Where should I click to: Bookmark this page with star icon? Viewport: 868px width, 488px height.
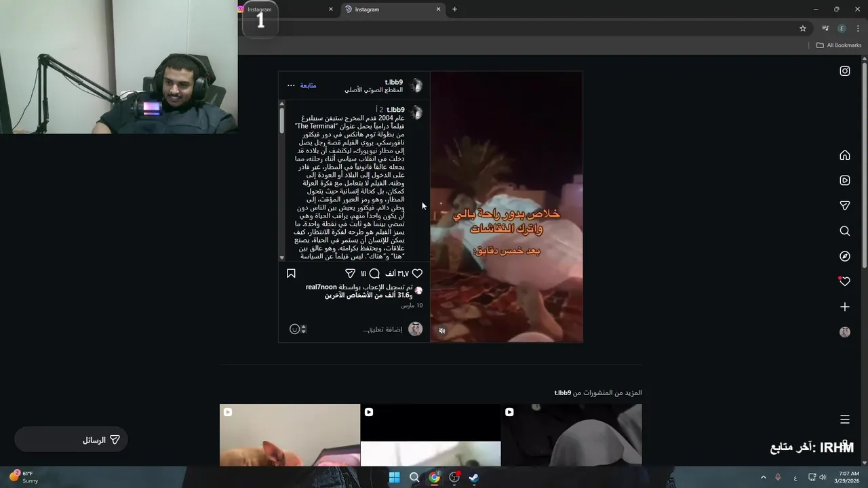[803, 28]
